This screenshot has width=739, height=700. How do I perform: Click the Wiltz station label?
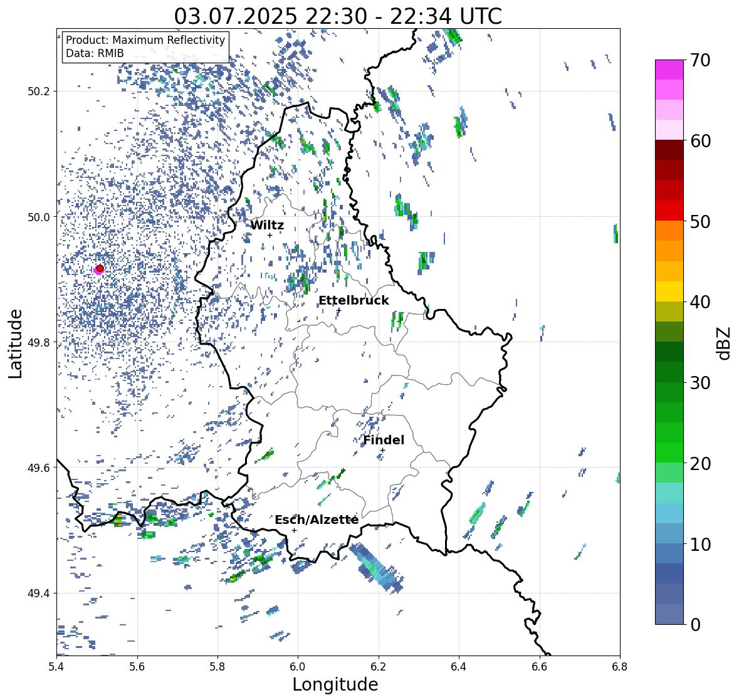pyautogui.click(x=267, y=225)
